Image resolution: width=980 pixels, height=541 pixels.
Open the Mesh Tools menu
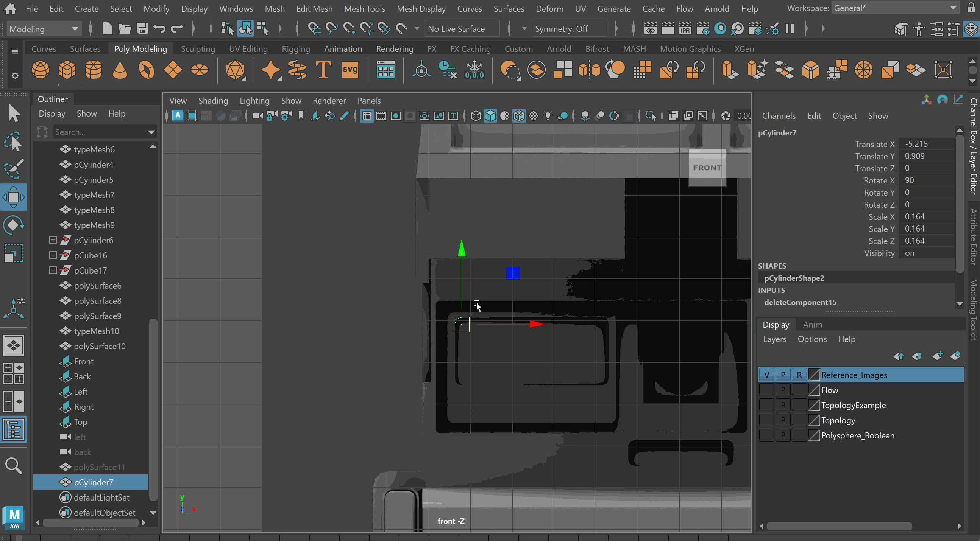pyautogui.click(x=364, y=8)
